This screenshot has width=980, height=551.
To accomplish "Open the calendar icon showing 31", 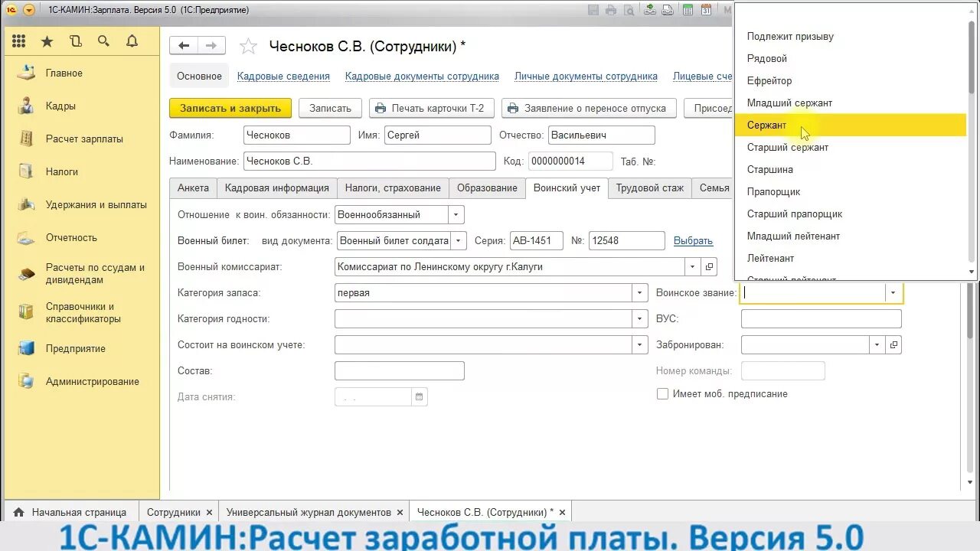I will coord(706,10).
